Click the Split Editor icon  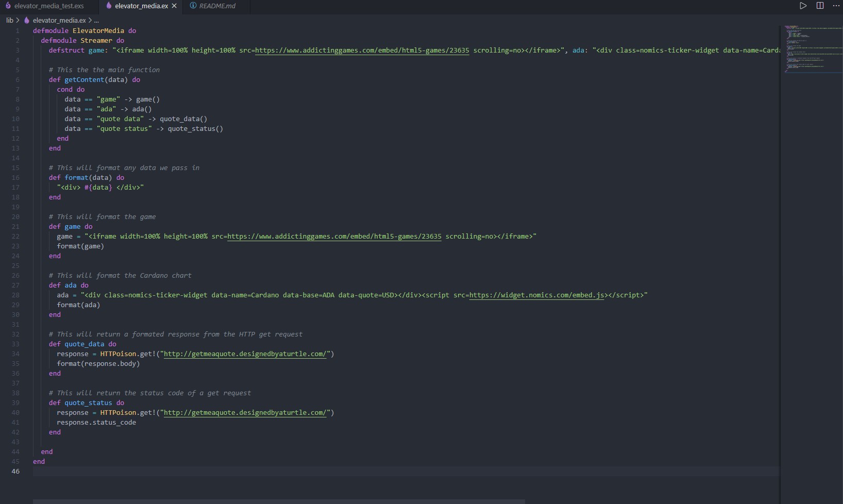click(820, 6)
